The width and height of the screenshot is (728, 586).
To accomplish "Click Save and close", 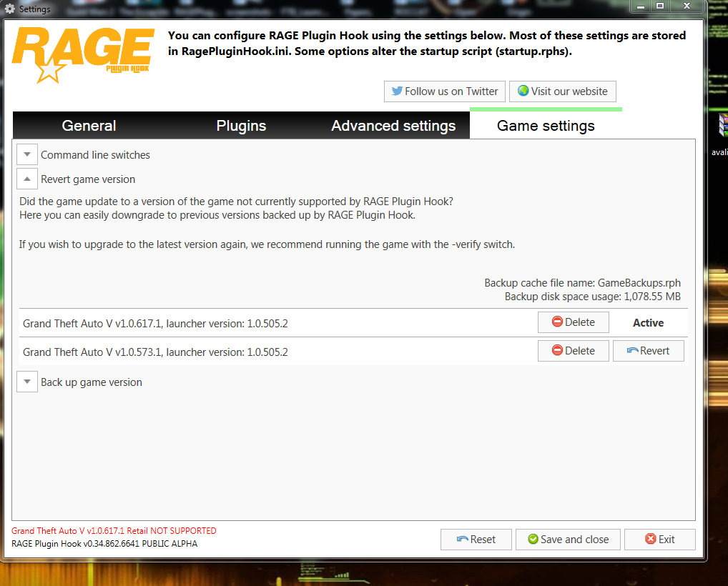I will pyautogui.click(x=568, y=539).
